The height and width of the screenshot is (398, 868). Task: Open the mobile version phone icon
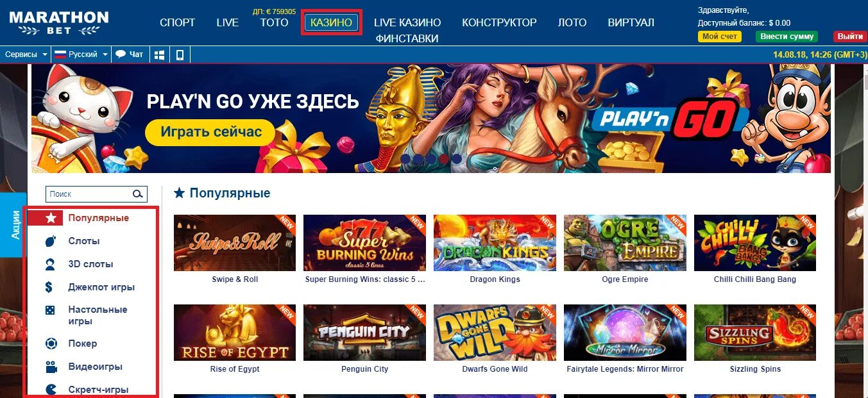(180, 55)
